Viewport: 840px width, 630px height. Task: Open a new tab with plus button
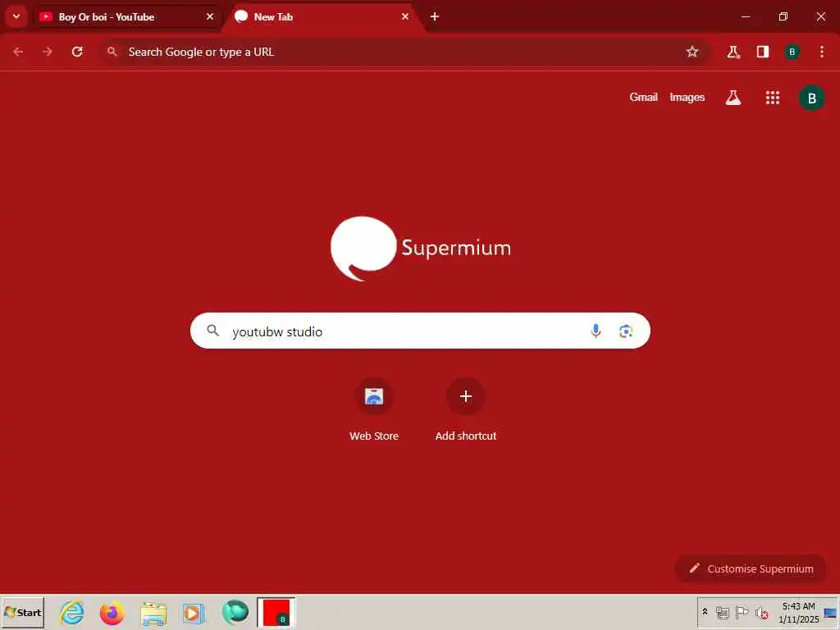pos(435,17)
